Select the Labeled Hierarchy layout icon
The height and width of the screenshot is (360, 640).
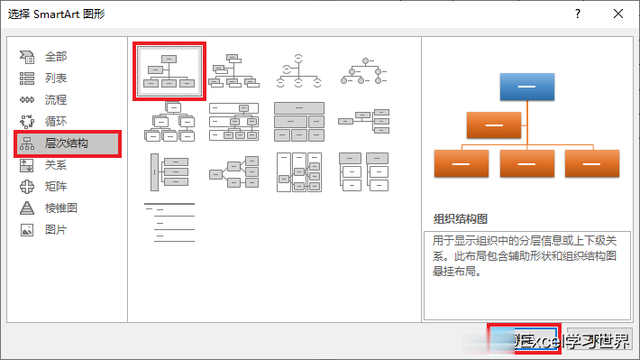[234, 122]
